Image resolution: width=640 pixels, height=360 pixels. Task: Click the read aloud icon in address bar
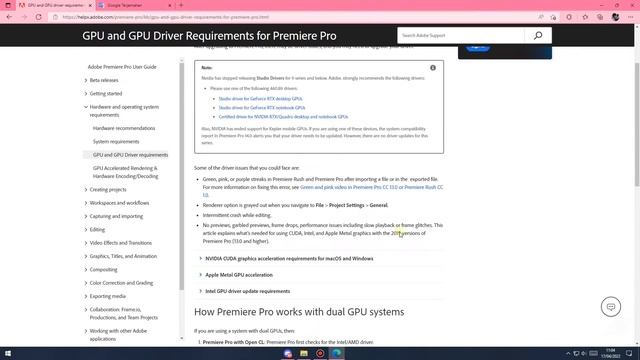pyautogui.click(x=541, y=17)
